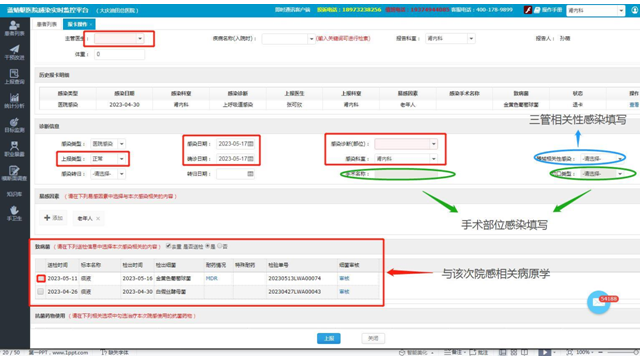The height and width of the screenshot is (360, 640).
Task: Click the 添加 button under 易感因素
Action: click(53, 218)
